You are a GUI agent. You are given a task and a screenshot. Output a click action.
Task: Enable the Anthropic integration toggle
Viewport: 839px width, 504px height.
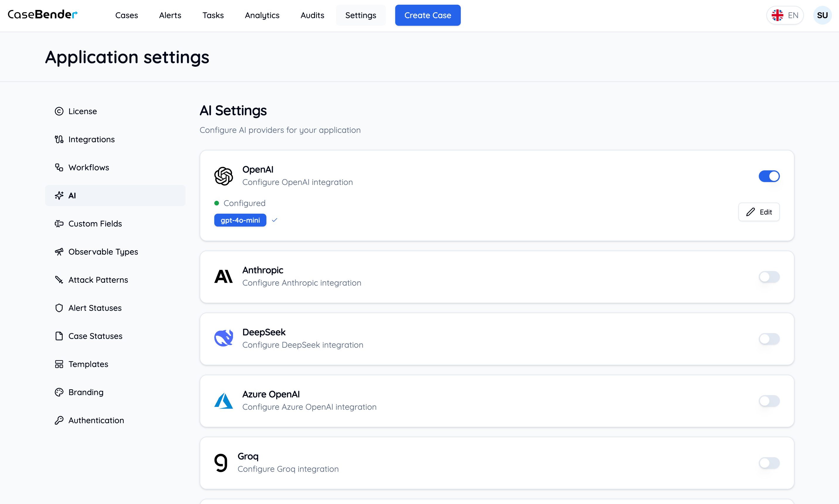point(769,277)
